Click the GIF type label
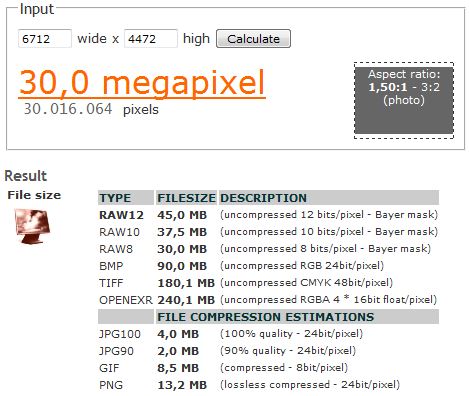The image size is (469, 396). click(x=109, y=368)
